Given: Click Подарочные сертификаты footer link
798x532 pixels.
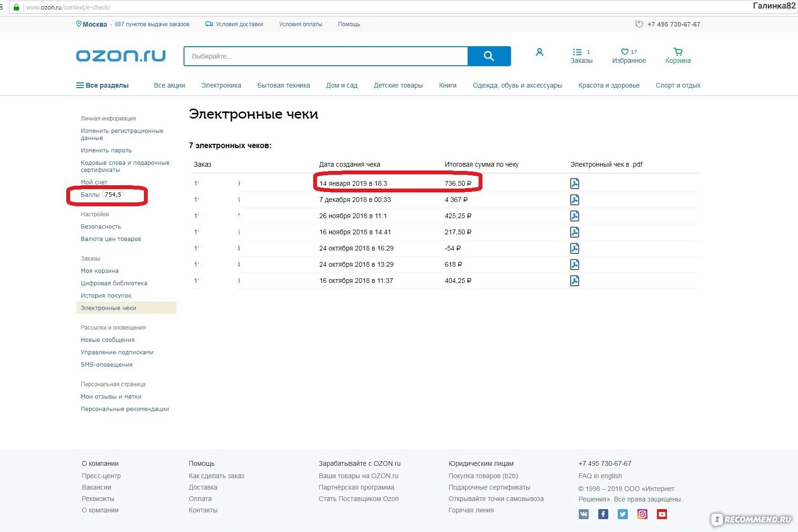Looking at the screenshot, I should 490,487.
